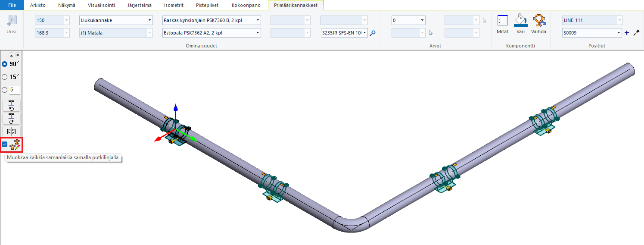Uncheck the edit all similar supports checkbox
644x245 pixels.
(5, 144)
